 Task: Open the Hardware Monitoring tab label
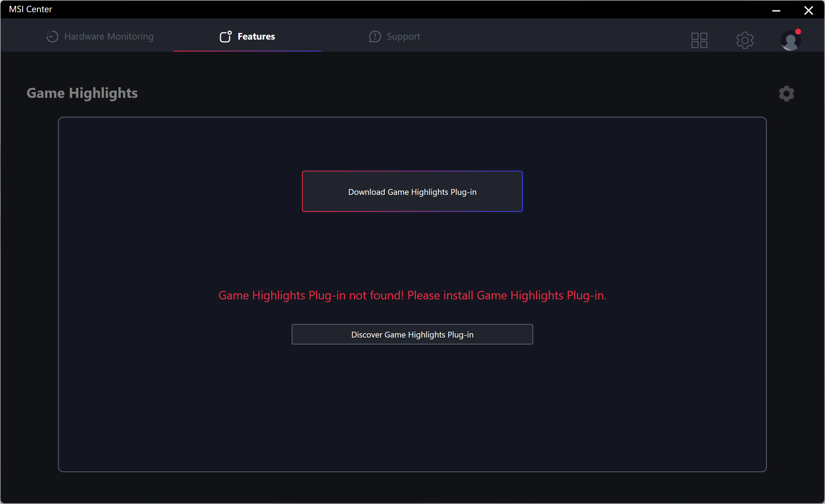tap(109, 37)
